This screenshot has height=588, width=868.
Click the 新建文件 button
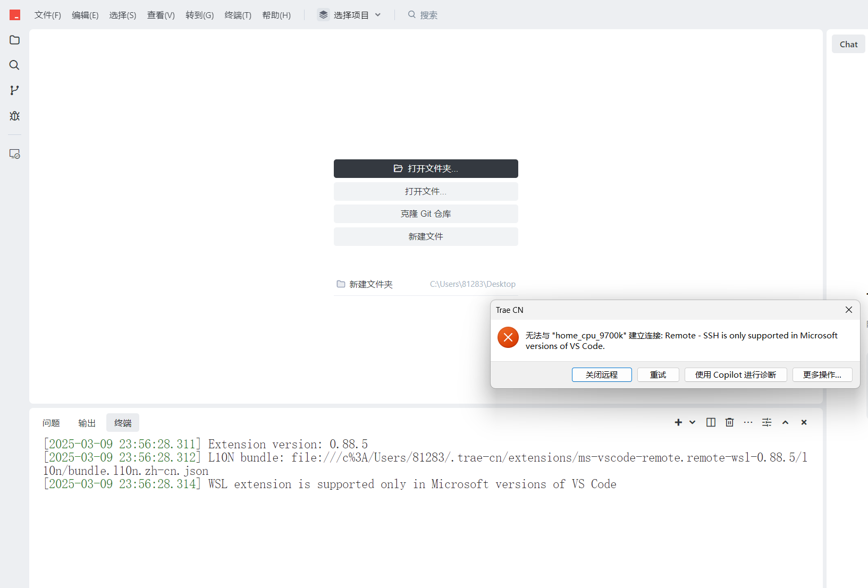426,236
